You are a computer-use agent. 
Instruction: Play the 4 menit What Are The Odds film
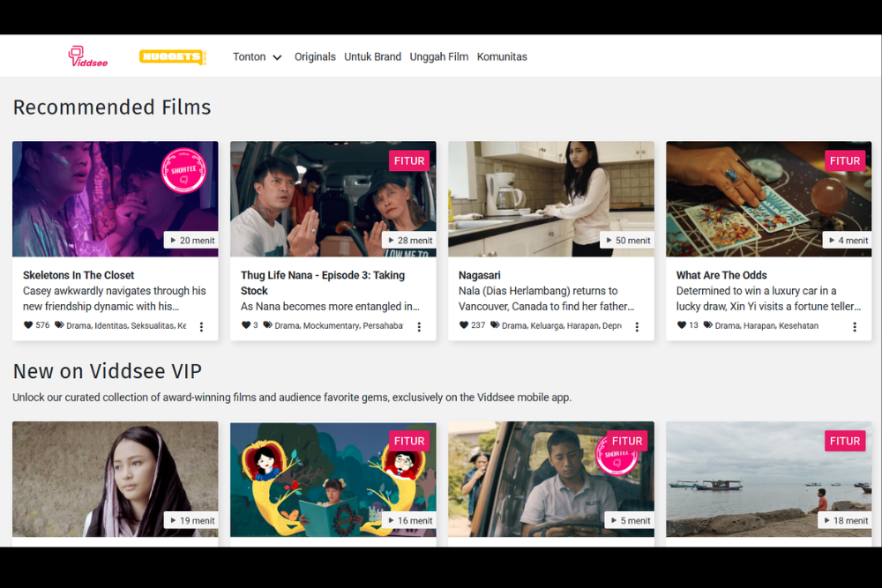847,241
